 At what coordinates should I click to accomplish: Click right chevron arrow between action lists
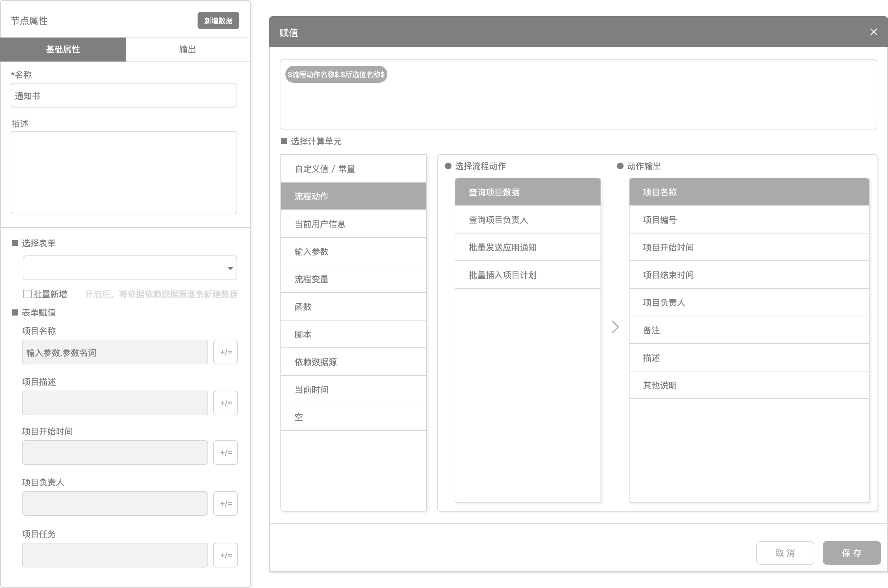tap(615, 327)
